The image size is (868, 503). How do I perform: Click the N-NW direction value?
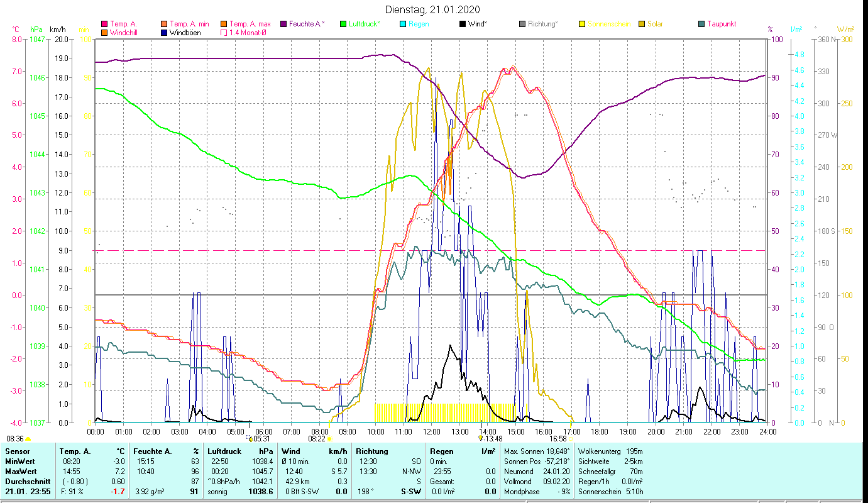(410, 472)
